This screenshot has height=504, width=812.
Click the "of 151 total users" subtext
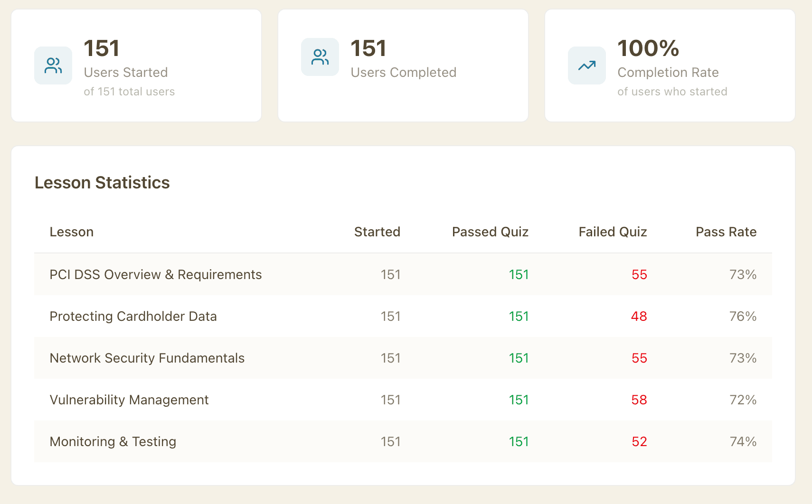pyautogui.click(x=129, y=92)
